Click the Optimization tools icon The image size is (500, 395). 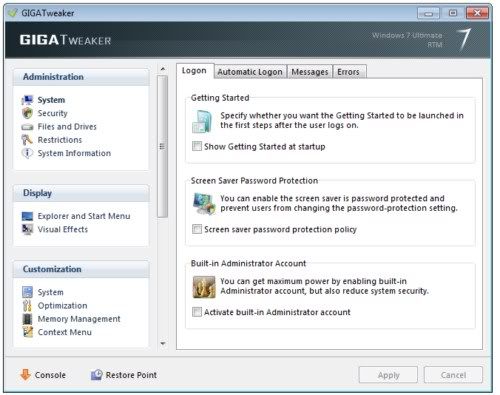(27, 306)
